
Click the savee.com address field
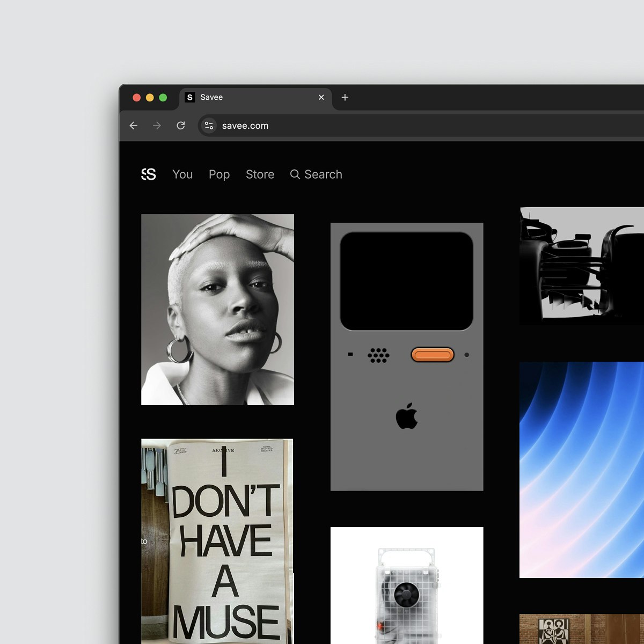[424, 126]
